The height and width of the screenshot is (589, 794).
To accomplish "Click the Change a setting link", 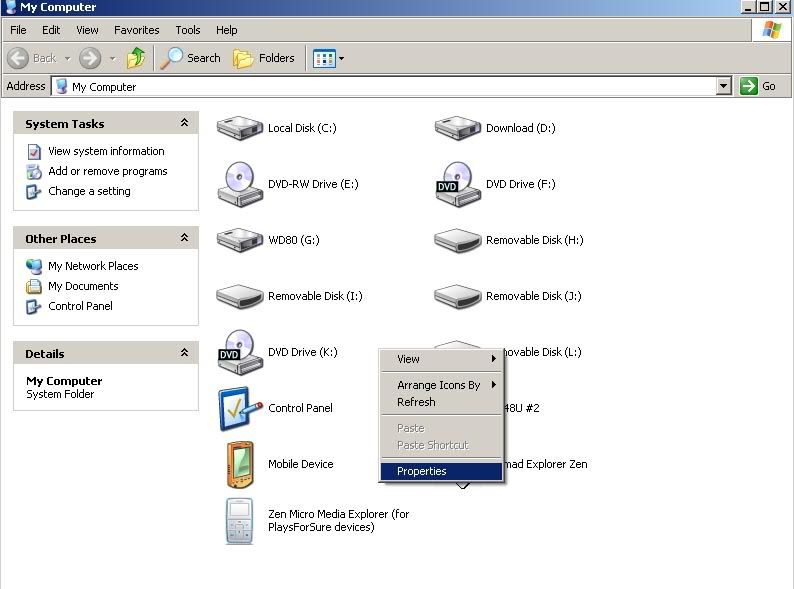I will point(89,191).
